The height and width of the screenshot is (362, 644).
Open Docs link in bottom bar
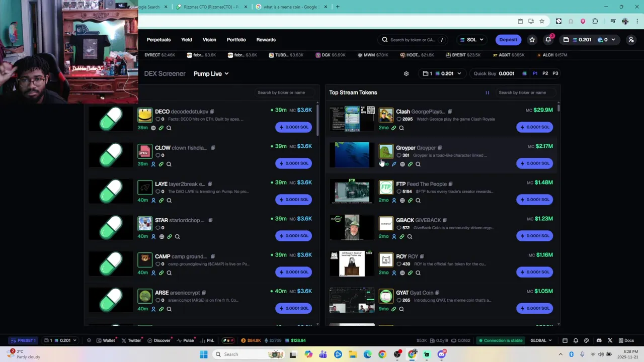(626, 340)
